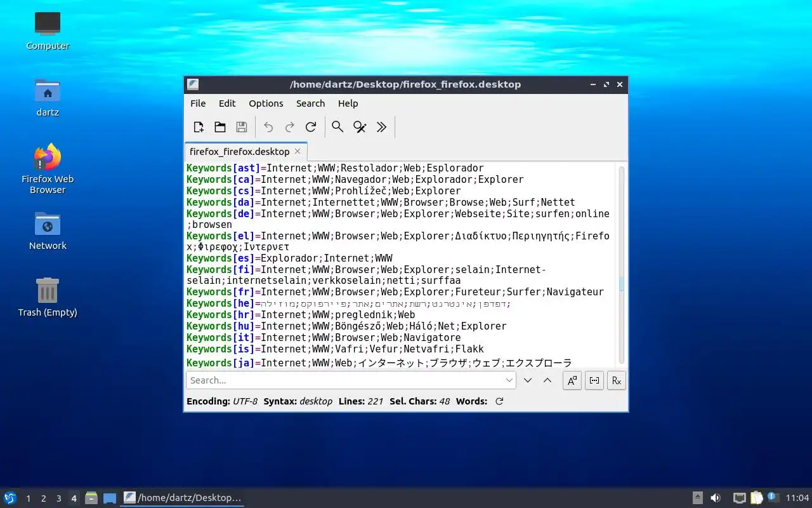Viewport: 812px width, 508px height.
Task: Click the Keywords[hu] line
Action: 346,326
